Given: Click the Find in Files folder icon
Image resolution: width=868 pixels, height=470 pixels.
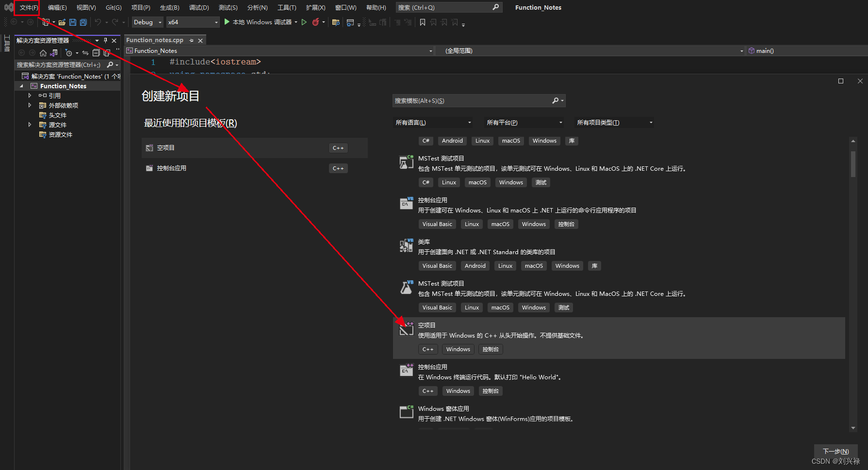Looking at the screenshot, I should [336, 22].
